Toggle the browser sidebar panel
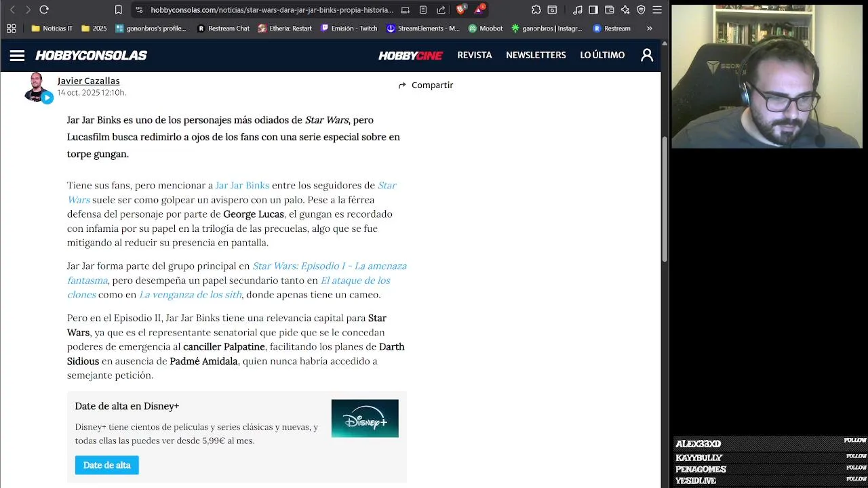The height and width of the screenshot is (488, 868). pyautogui.click(x=593, y=9)
